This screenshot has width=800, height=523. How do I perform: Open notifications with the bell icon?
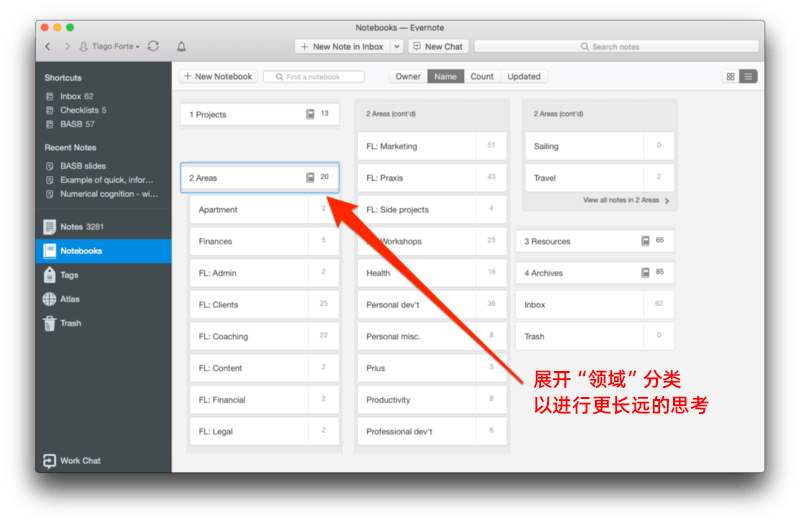coord(181,46)
